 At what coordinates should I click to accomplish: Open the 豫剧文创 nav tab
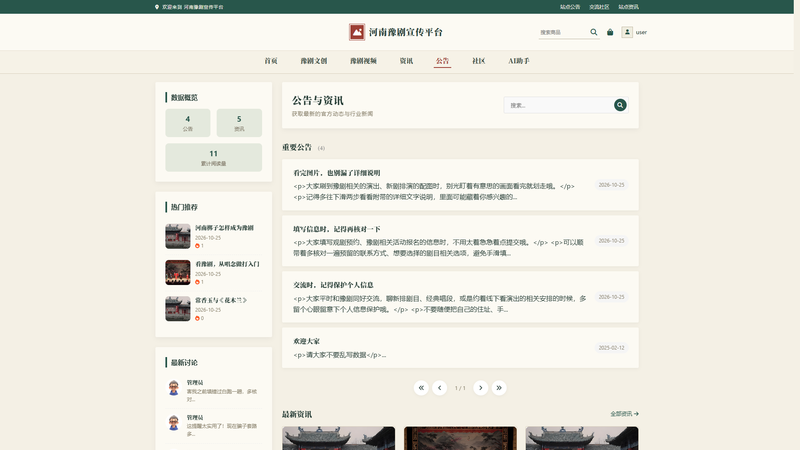tap(314, 61)
